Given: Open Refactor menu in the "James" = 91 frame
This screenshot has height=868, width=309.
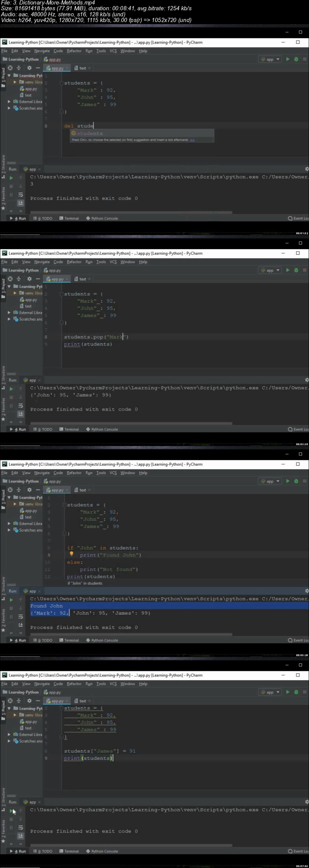Looking at the screenshot, I should pyautogui.click(x=74, y=684).
